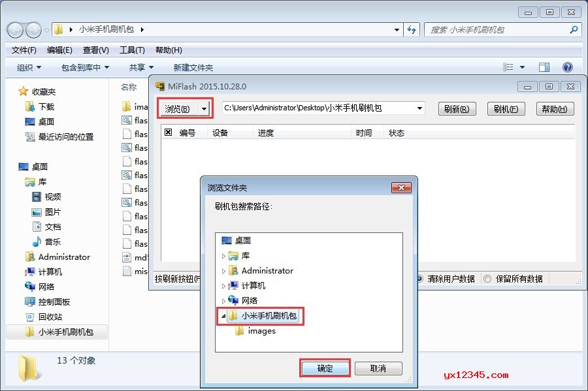Open the Music library icon
Screen dimensions: 588x391
pyautogui.click(x=37, y=242)
